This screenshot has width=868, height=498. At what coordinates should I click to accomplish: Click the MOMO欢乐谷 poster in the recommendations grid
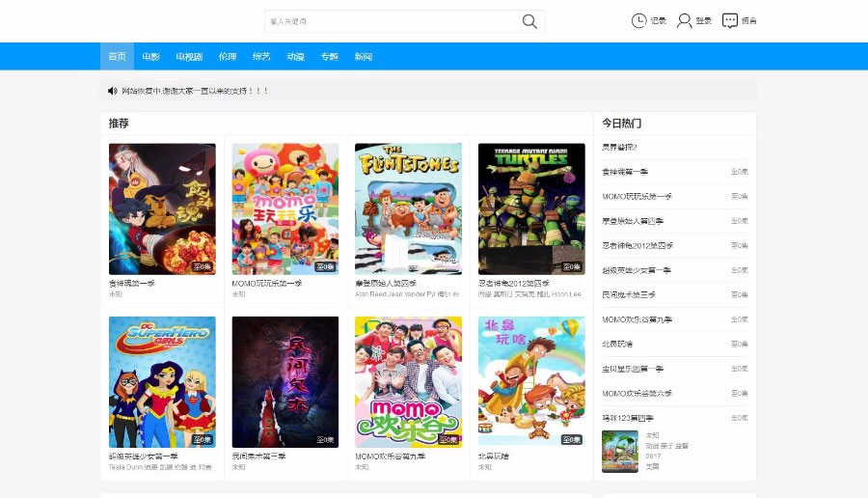408,381
